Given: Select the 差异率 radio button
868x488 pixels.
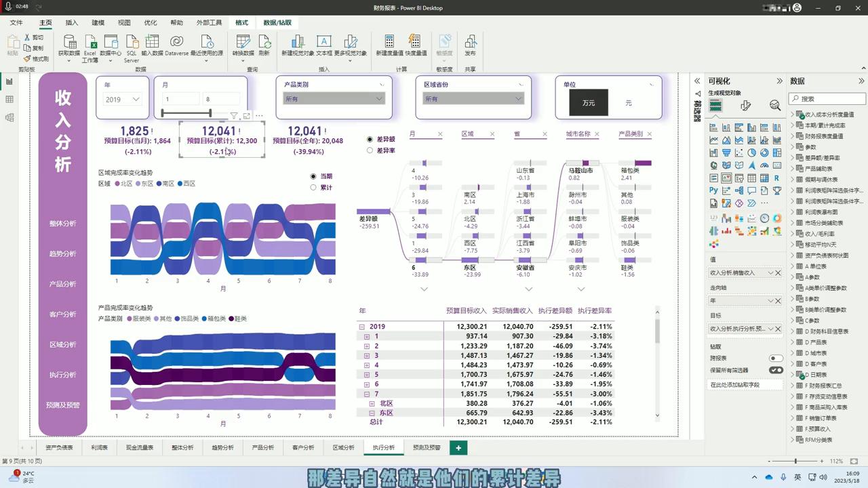Looking at the screenshot, I should pos(370,150).
